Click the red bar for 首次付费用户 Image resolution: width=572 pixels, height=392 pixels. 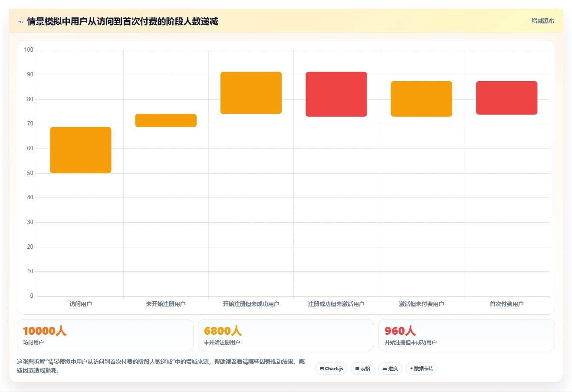coord(507,98)
